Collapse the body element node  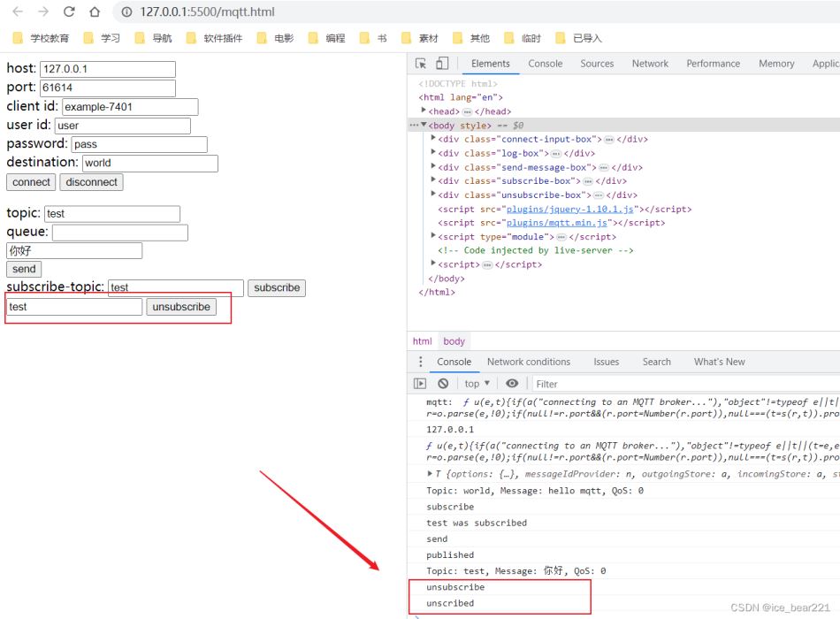click(424, 126)
